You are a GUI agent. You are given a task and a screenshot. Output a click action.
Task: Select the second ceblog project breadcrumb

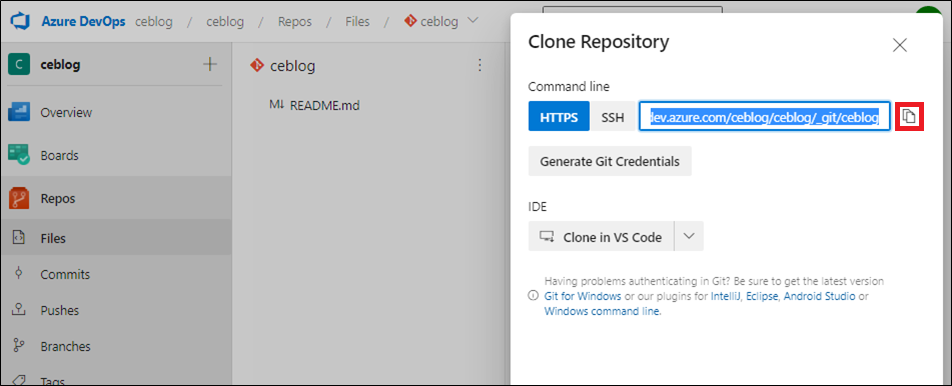[225, 22]
